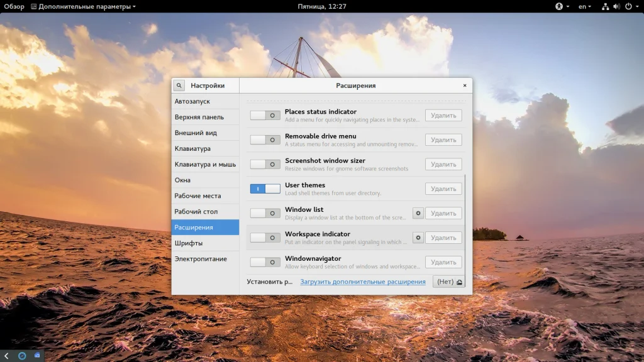This screenshot has width=644, height=362.
Task: Open Window list extension settings gear
Action: click(418, 213)
